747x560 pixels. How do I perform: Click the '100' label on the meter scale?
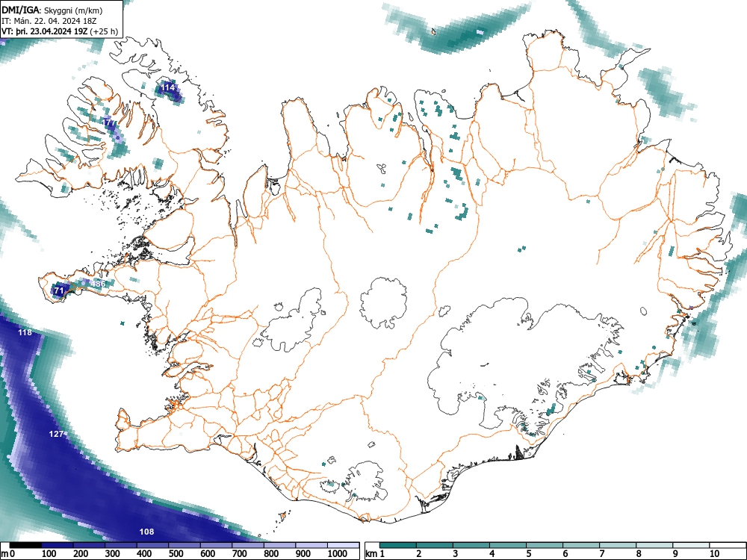coord(49,553)
